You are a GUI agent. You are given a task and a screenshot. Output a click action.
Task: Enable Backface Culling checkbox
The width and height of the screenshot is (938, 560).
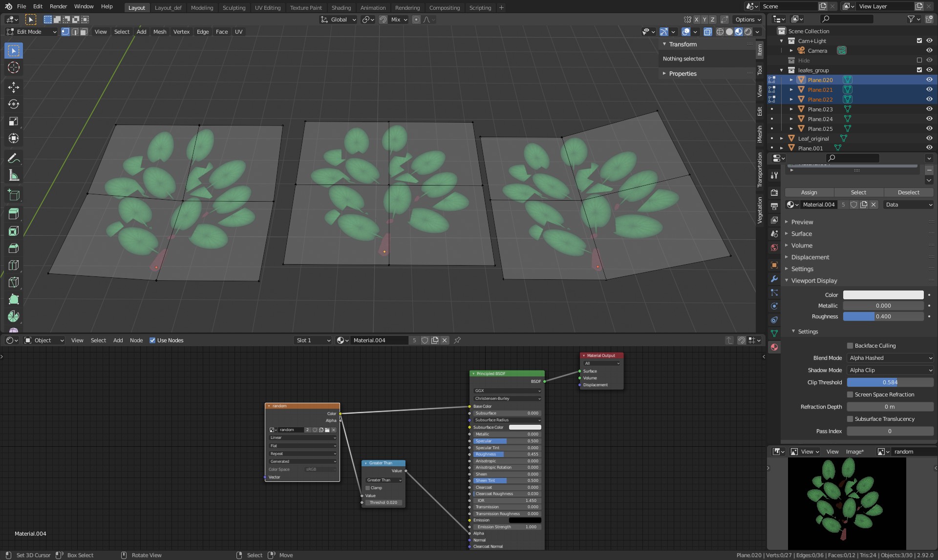[x=850, y=346]
